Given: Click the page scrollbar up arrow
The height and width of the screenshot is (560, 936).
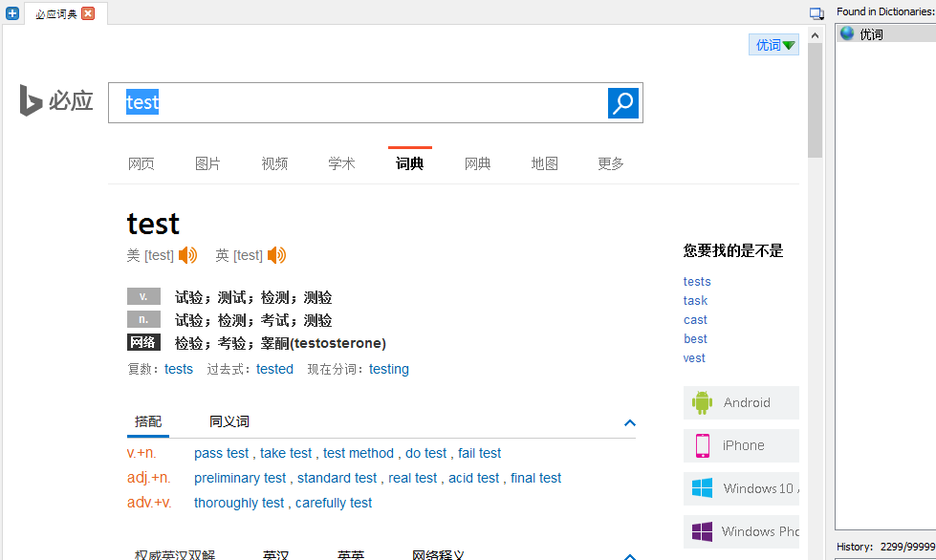Looking at the screenshot, I should (815, 35).
